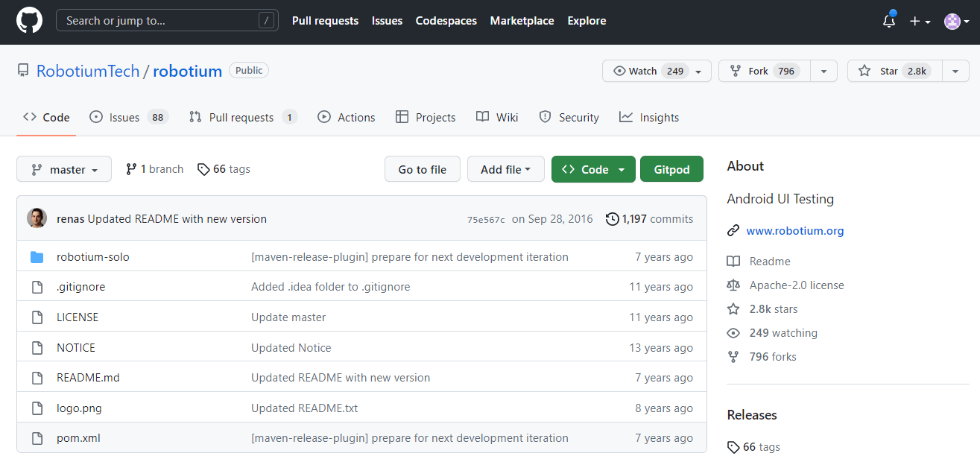Click the branch icon beside 1 branch
Image resolution: width=980 pixels, height=459 pixels.
point(131,169)
